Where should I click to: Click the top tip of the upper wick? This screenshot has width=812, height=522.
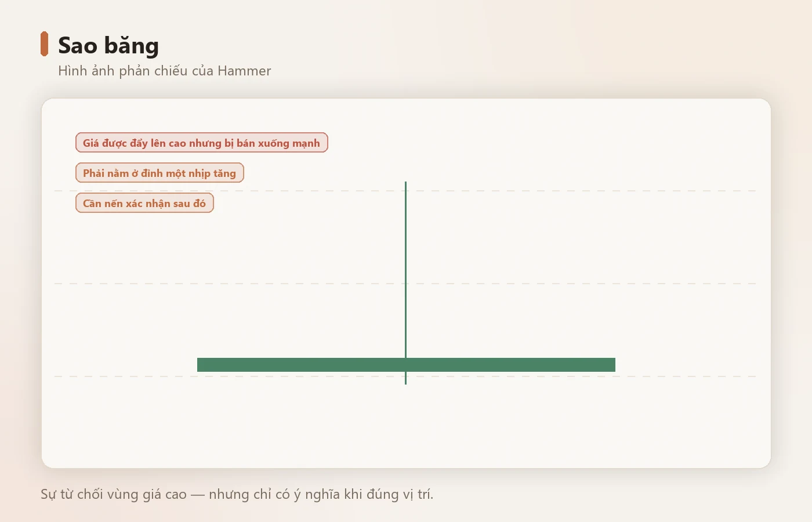click(405, 183)
